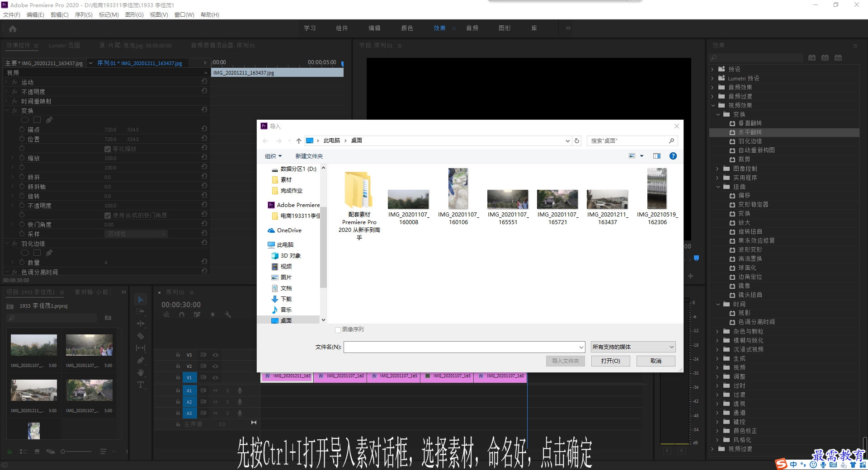Select the 水平翻转 effect item
This screenshot has width=868, height=470.
point(784,132)
